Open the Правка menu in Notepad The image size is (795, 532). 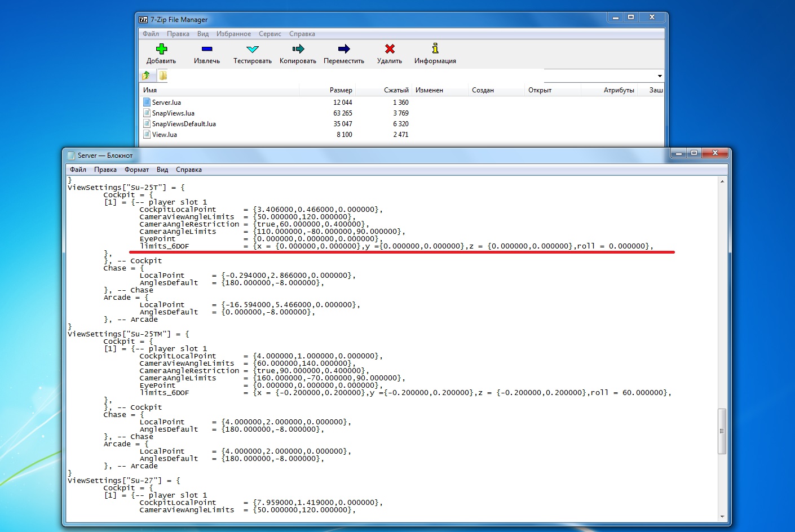click(x=105, y=170)
